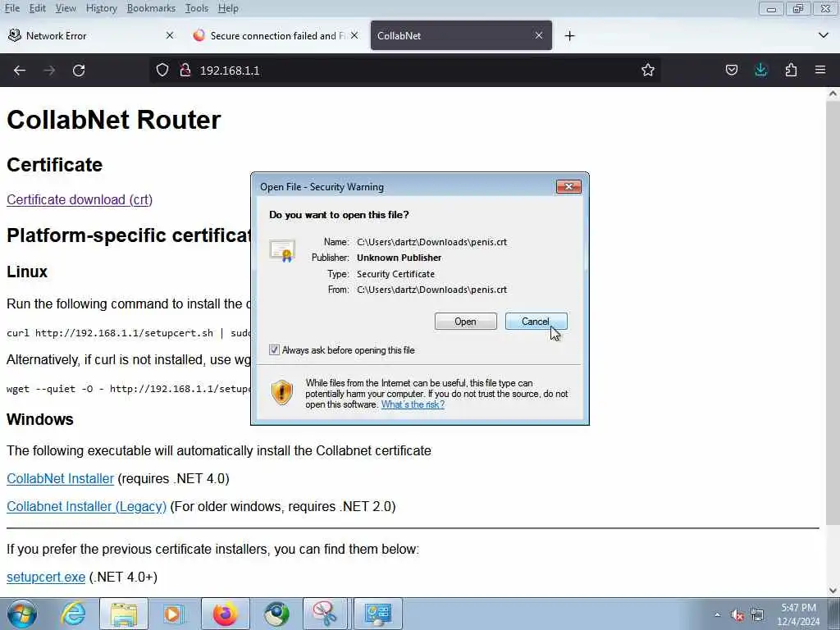Open the View menu

click(x=66, y=8)
